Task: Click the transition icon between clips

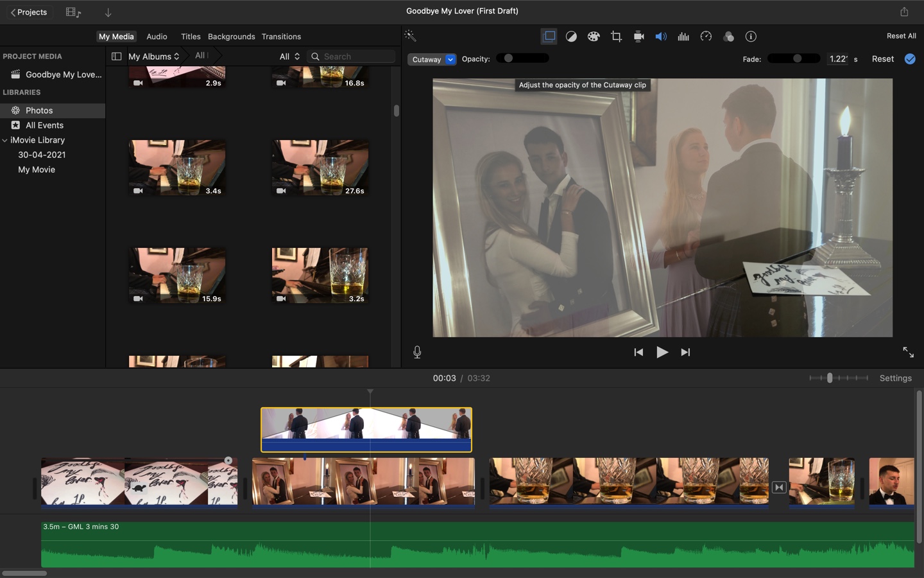Action: tap(779, 487)
